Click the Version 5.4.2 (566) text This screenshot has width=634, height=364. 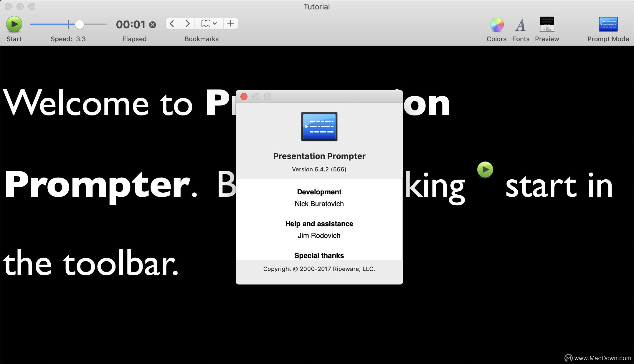click(x=319, y=169)
